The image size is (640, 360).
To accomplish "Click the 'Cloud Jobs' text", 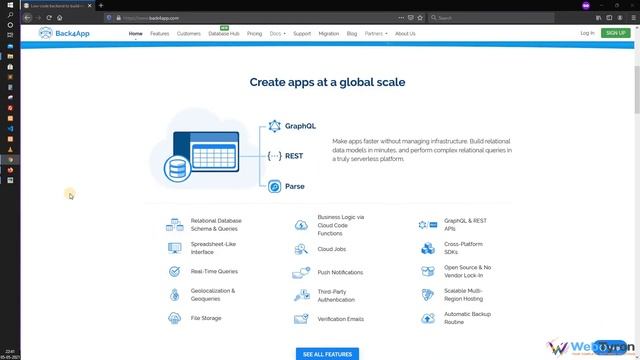I will [331, 249].
